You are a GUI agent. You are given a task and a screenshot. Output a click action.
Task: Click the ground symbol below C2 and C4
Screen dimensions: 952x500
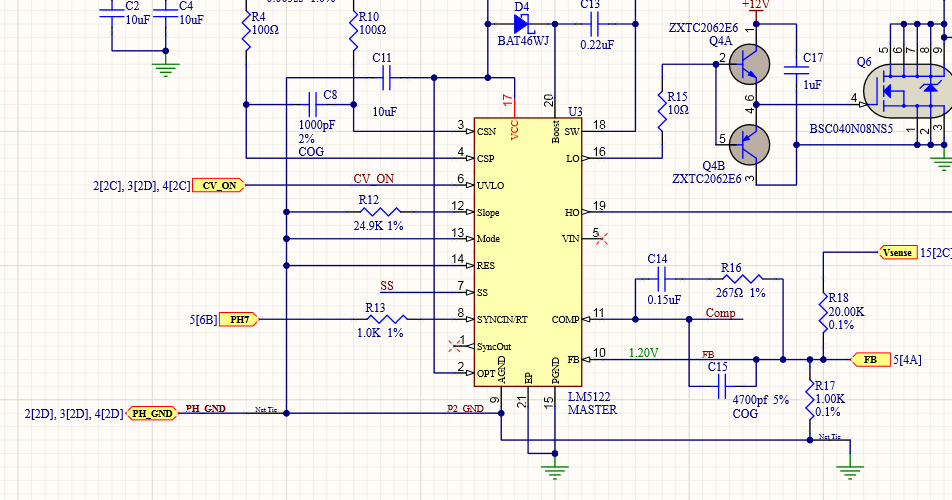(165, 68)
